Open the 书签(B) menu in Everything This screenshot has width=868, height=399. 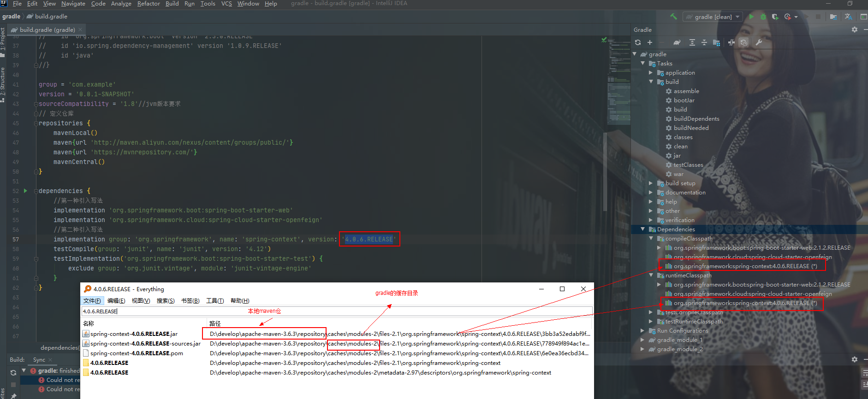190,301
